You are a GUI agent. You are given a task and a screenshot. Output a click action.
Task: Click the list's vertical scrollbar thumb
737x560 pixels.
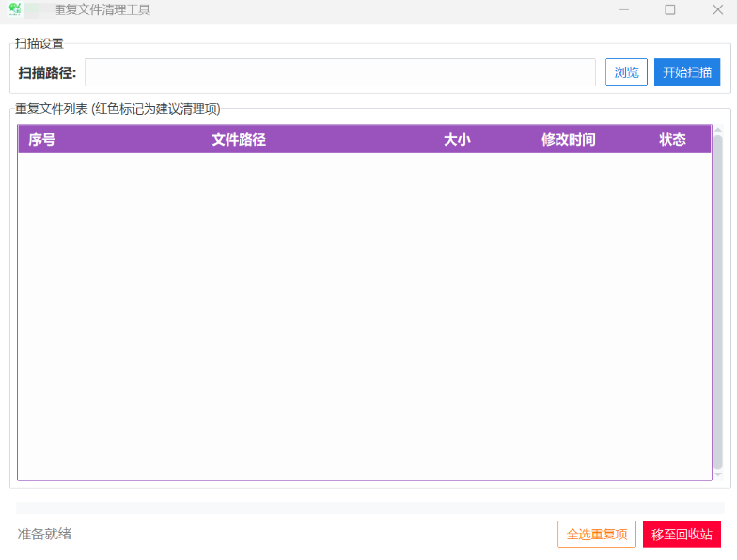pos(718,303)
